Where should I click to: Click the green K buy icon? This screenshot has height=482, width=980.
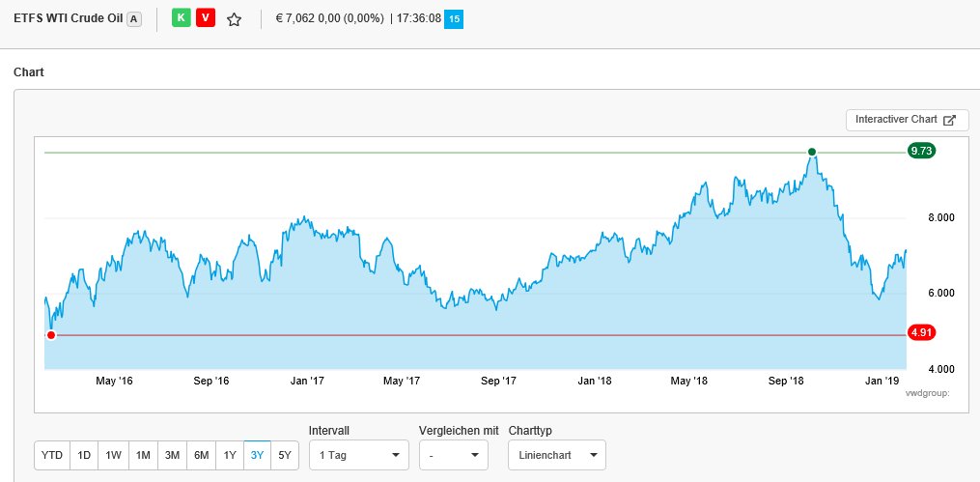coord(181,18)
